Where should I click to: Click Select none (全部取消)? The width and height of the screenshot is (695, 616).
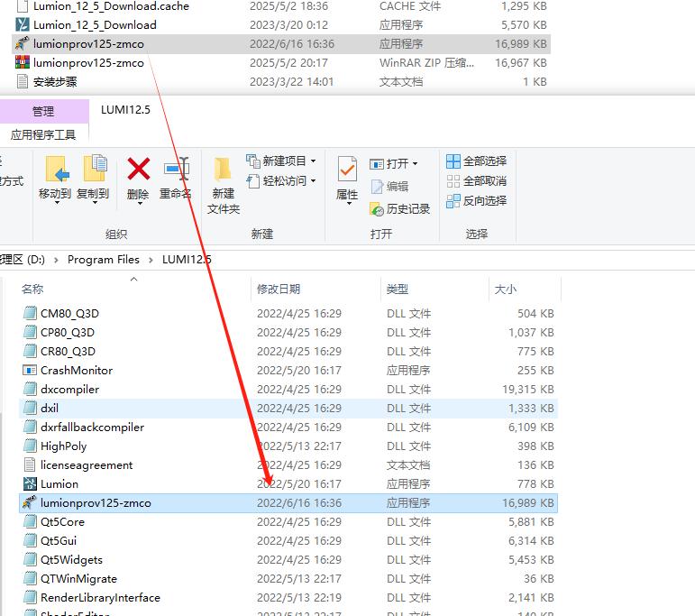[477, 181]
